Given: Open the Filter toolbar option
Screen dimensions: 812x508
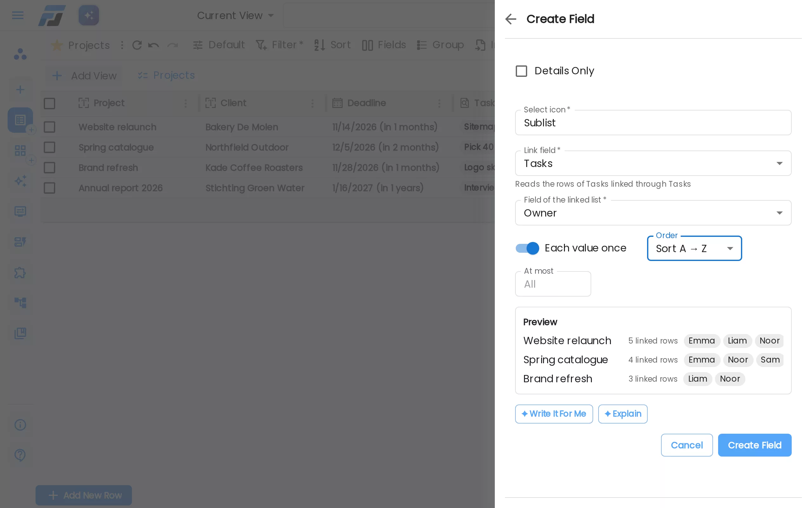Looking at the screenshot, I should tap(279, 45).
